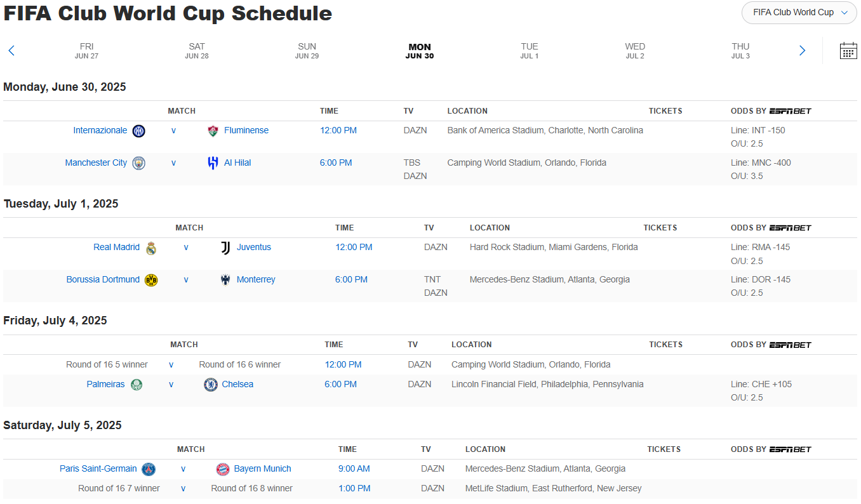Open the Manchester City team link
Screen dimensions: 861x504
[x=96, y=163]
